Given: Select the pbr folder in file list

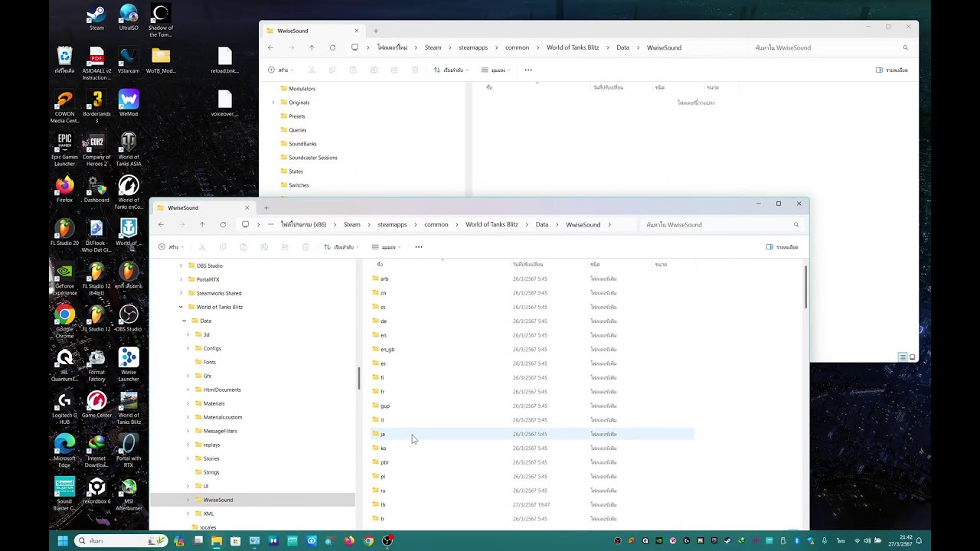Looking at the screenshot, I should tap(532, 462).
